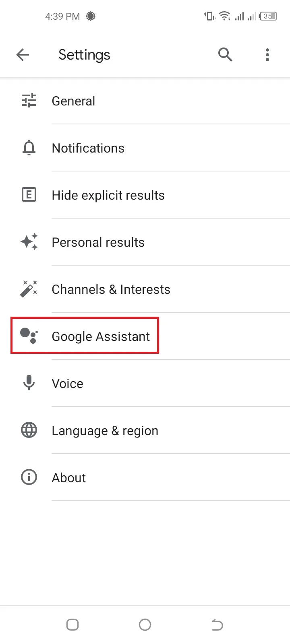Tap the back arrow icon
The height and width of the screenshot is (644, 290).
coord(23,55)
